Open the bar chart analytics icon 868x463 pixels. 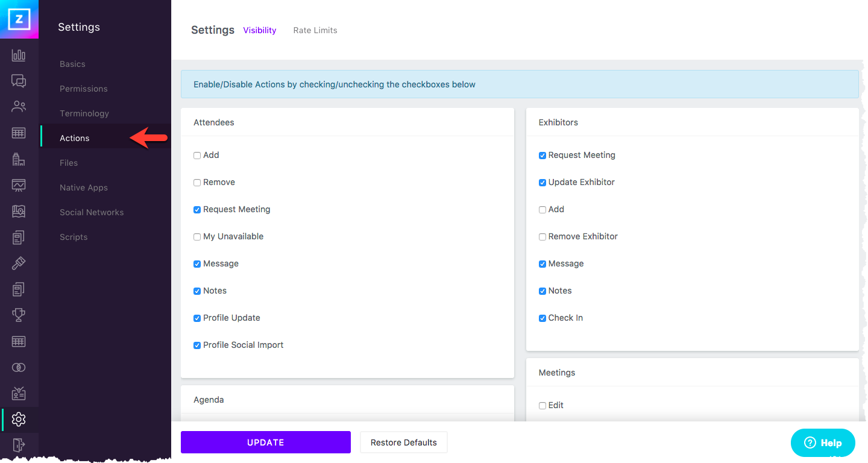[x=19, y=55]
